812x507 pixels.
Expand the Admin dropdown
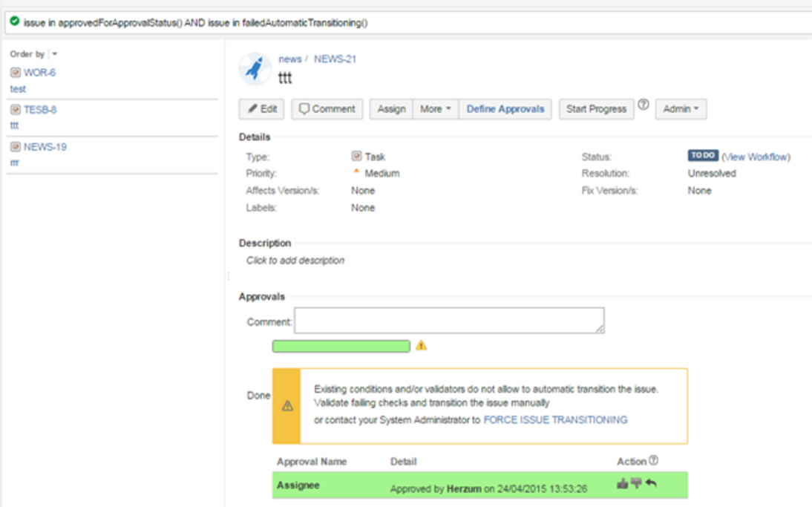click(x=681, y=109)
